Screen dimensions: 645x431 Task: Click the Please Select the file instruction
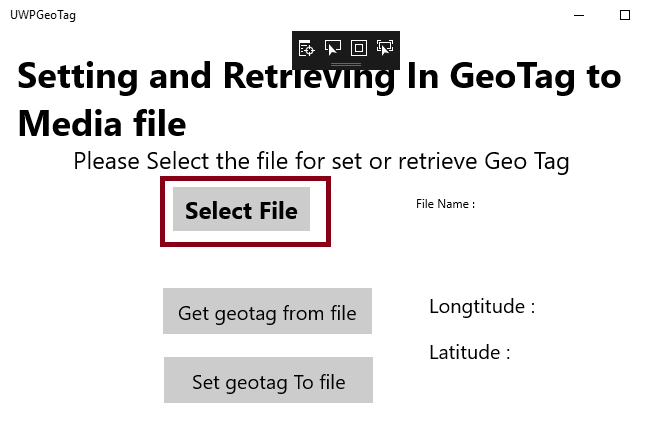click(x=321, y=161)
